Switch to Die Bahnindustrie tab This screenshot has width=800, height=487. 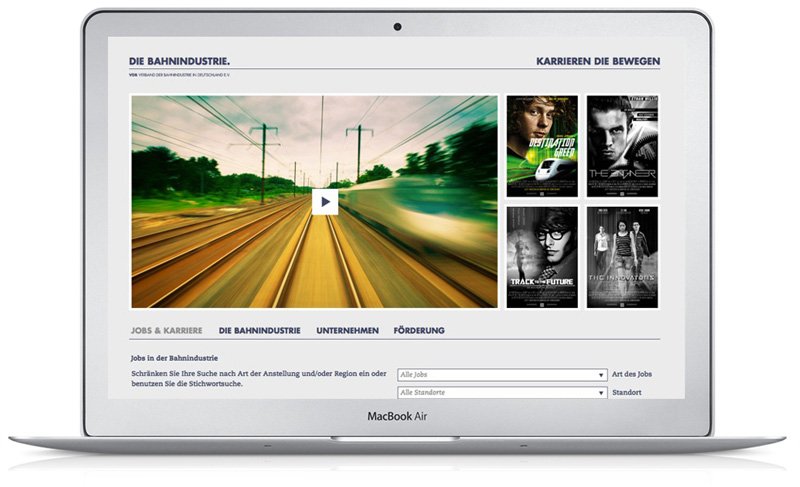pos(260,330)
